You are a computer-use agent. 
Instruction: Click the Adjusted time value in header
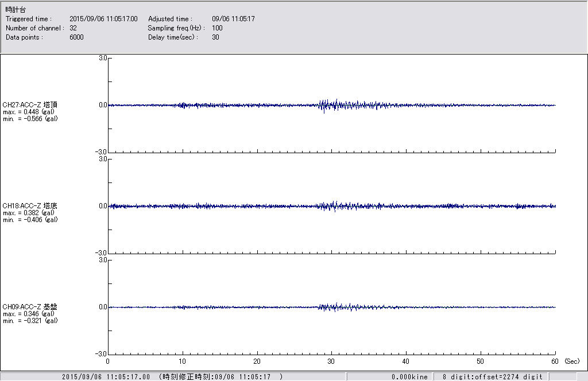(233, 19)
